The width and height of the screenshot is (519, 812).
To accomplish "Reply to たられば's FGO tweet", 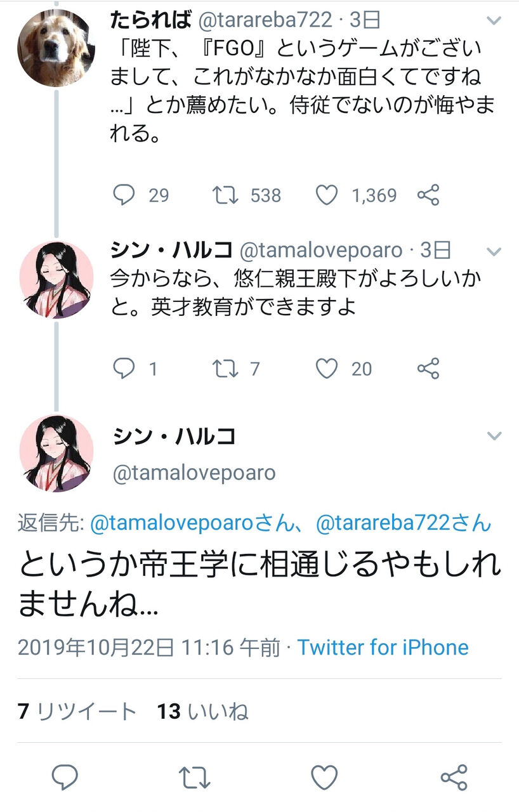I will point(124,195).
